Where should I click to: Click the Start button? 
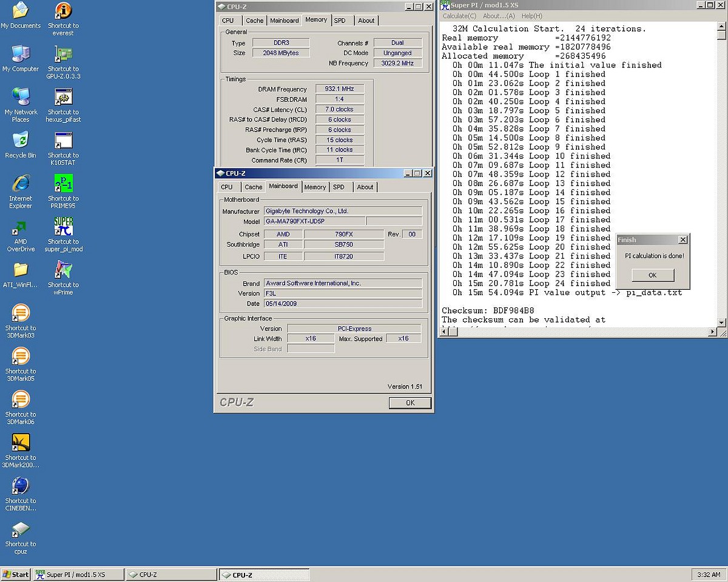(16, 575)
